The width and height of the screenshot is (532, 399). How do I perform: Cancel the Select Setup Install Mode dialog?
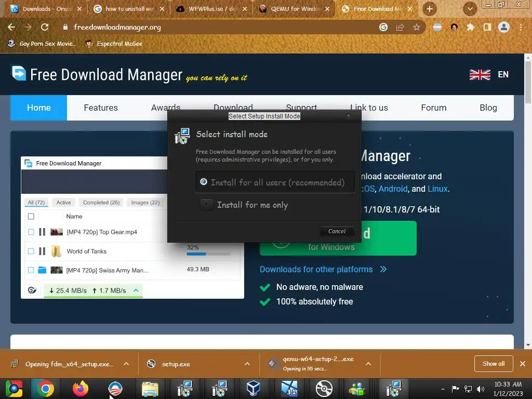click(x=337, y=231)
